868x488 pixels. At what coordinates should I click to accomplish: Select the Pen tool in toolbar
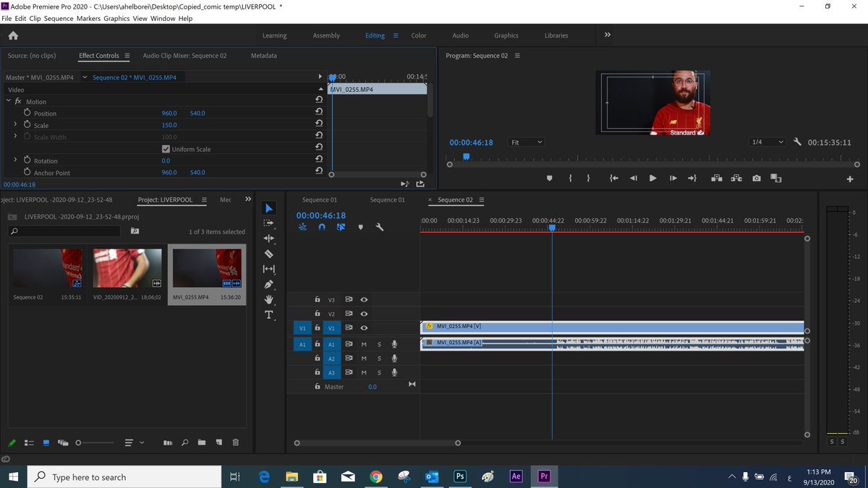click(x=269, y=284)
